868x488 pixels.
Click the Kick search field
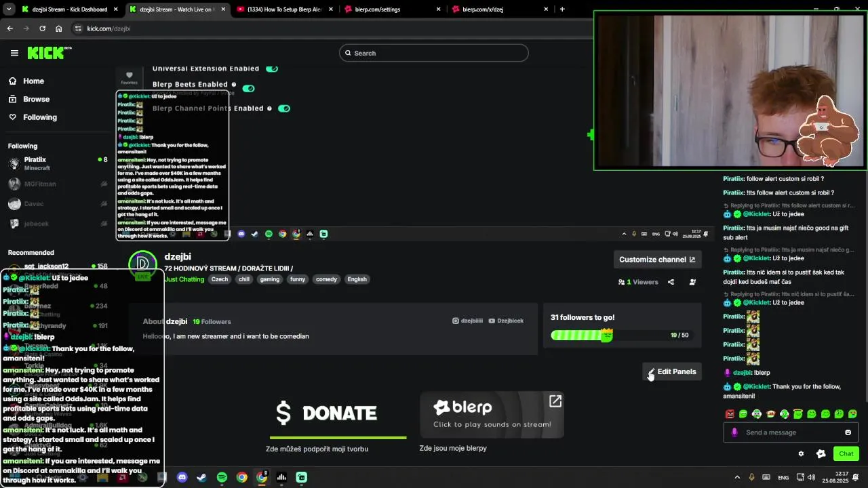(x=434, y=53)
